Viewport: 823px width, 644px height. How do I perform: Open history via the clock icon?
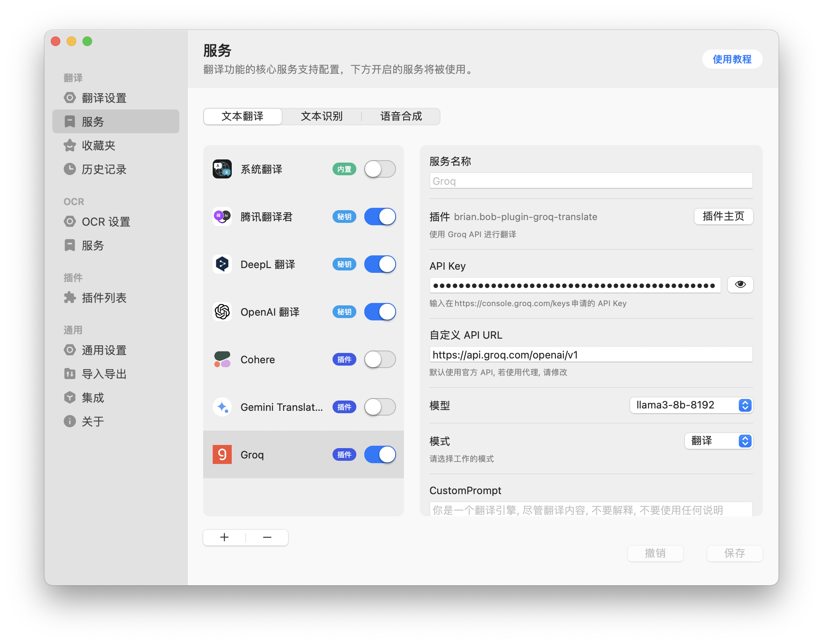point(70,169)
